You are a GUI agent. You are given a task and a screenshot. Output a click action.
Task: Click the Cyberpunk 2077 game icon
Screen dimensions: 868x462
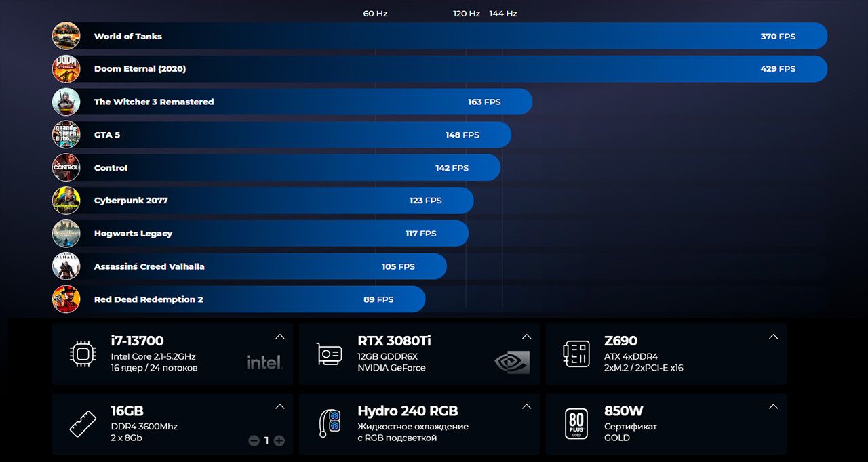tap(66, 201)
